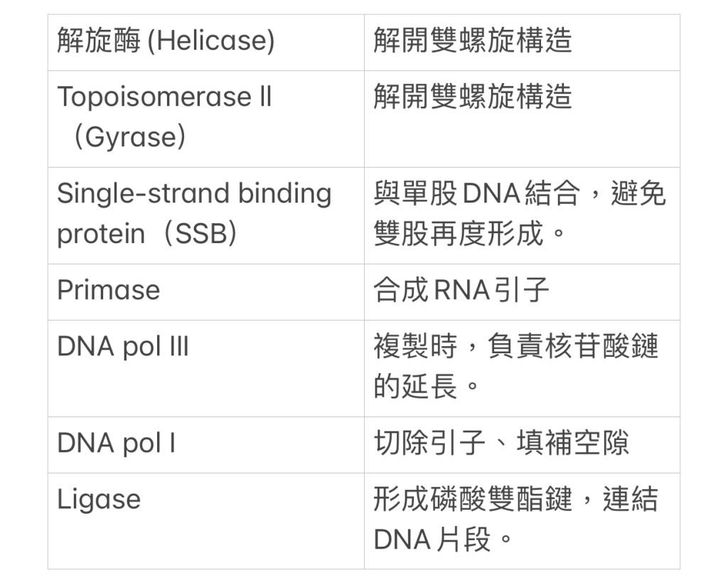
Task: Click the text 'DNA 片段' in Ligase description
Action: point(433,539)
